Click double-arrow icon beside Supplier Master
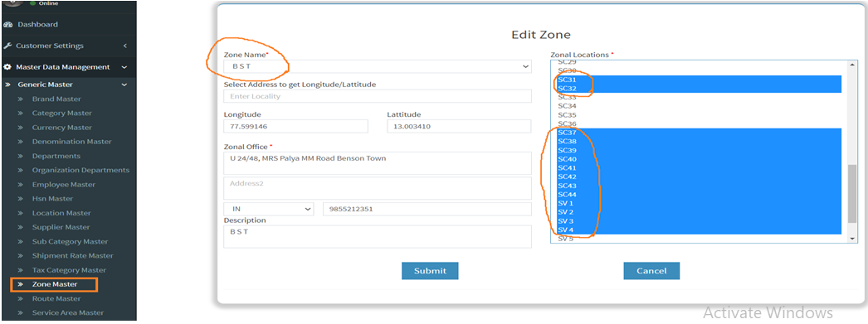 [x=20, y=227]
